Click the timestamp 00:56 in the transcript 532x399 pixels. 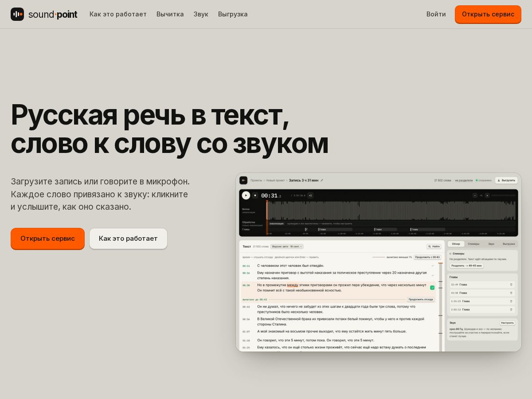pyautogui.click(x=246, y=319)
